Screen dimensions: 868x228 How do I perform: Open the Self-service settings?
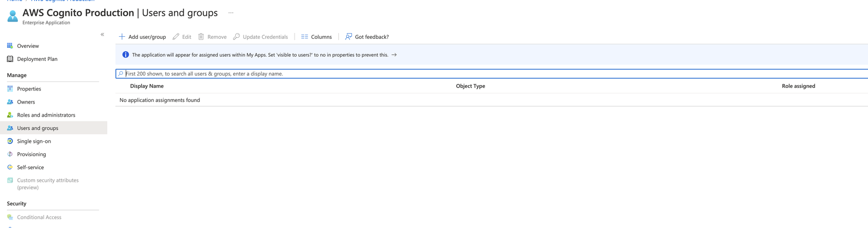click(30, 168)
